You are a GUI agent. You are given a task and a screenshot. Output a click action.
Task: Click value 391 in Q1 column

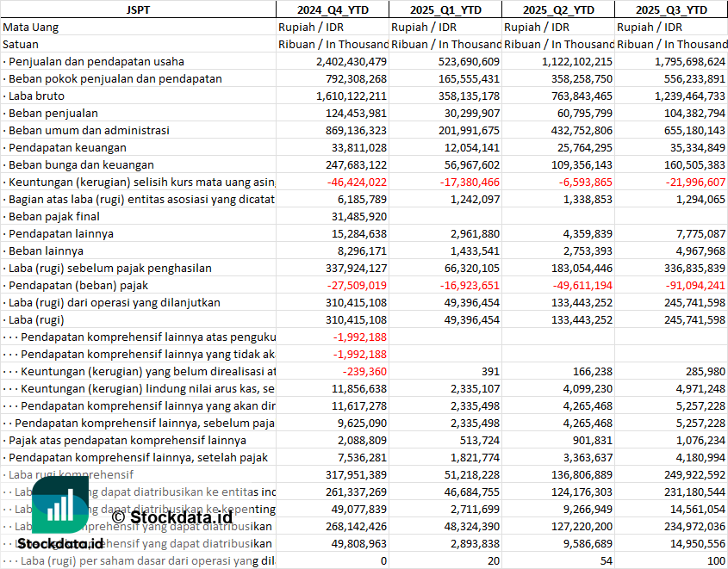coord(490,372)
